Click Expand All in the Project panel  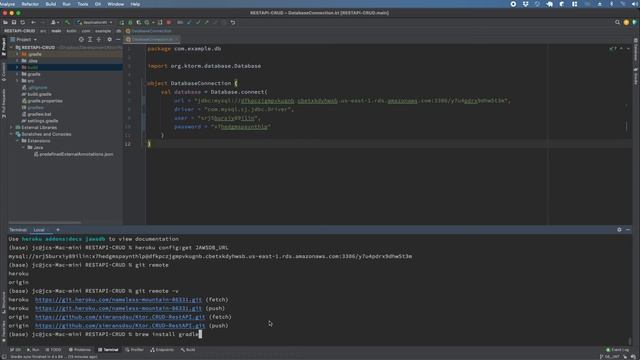[x=90, y=40]
